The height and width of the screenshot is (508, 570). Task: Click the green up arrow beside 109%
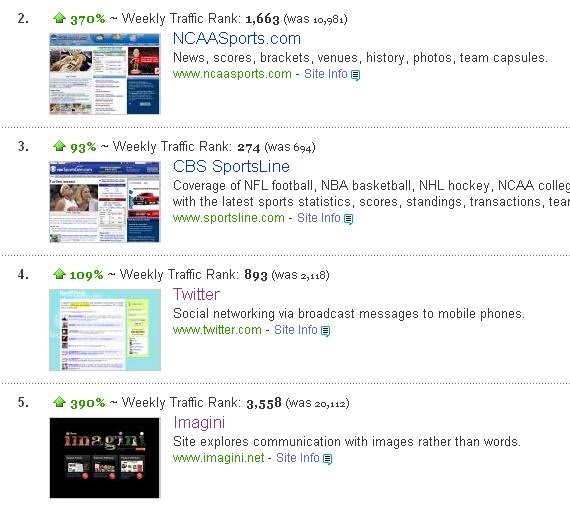(x=59, y=274)
